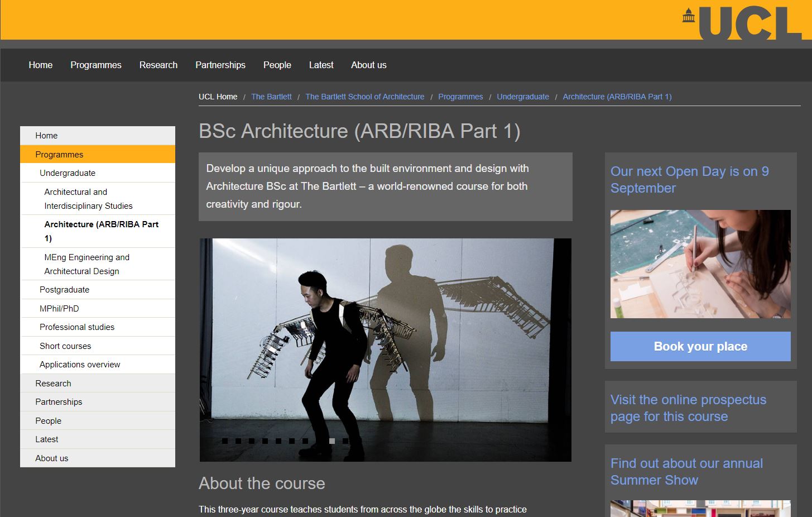Open Partnerships in the top navigation bar
Viewport: 812px width, 517px height.
point(220,65)
